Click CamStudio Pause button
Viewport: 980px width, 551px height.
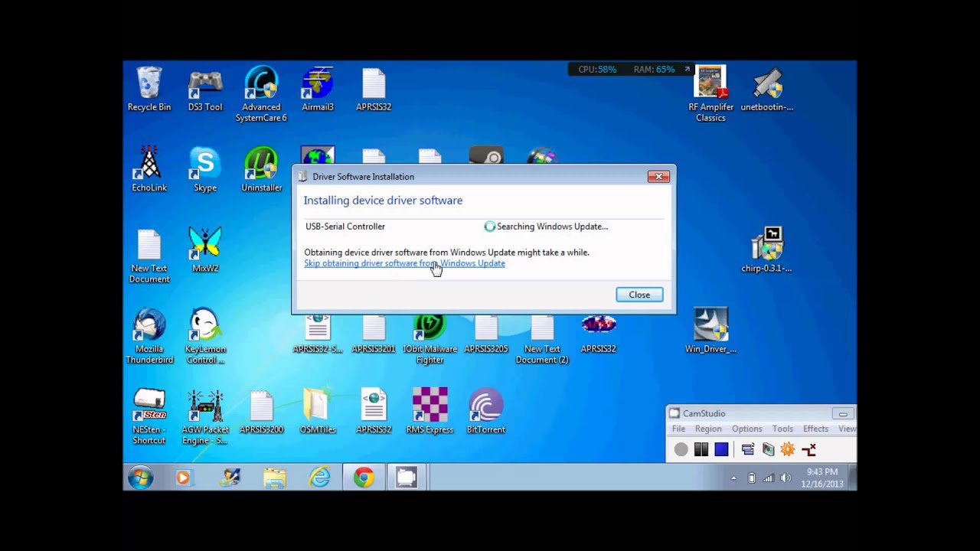pyautogui.click(x=701, y=450)
